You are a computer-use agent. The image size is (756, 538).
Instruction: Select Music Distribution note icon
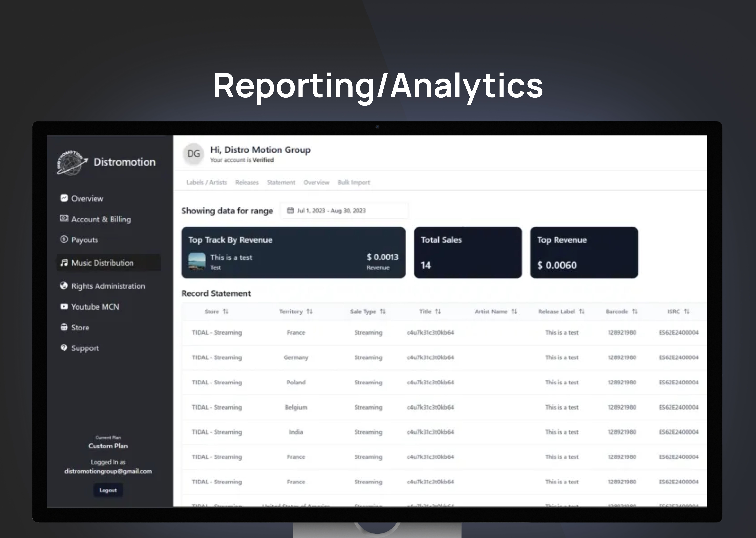[x=64, y=263]
